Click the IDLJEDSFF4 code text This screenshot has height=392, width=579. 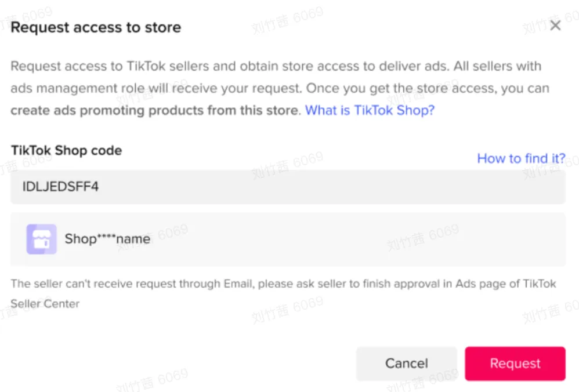pyautogui.click(x=60, y=187)
